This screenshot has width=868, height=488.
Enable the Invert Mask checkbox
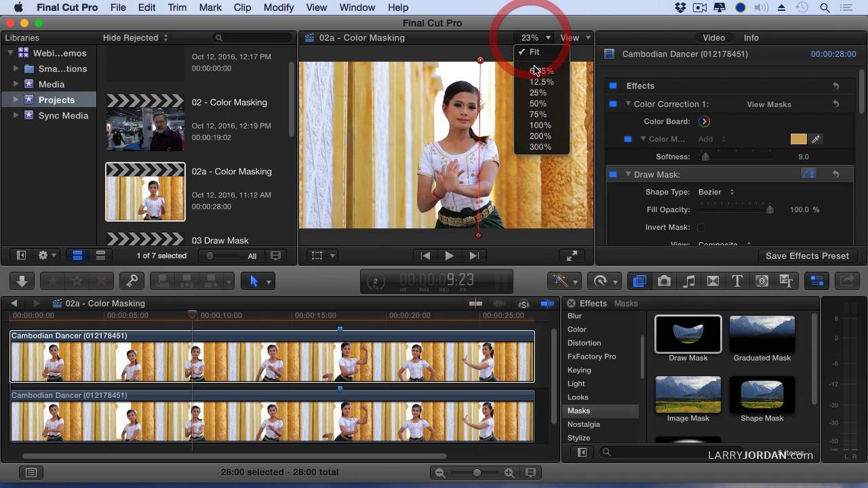pos(701,227)
